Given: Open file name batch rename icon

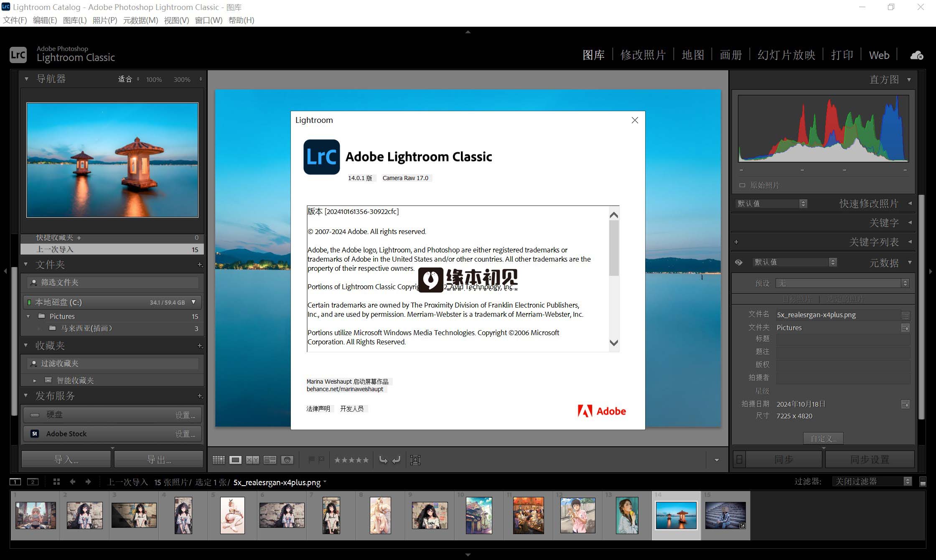Looking at the screenshot, I should [x=905, y=316].
